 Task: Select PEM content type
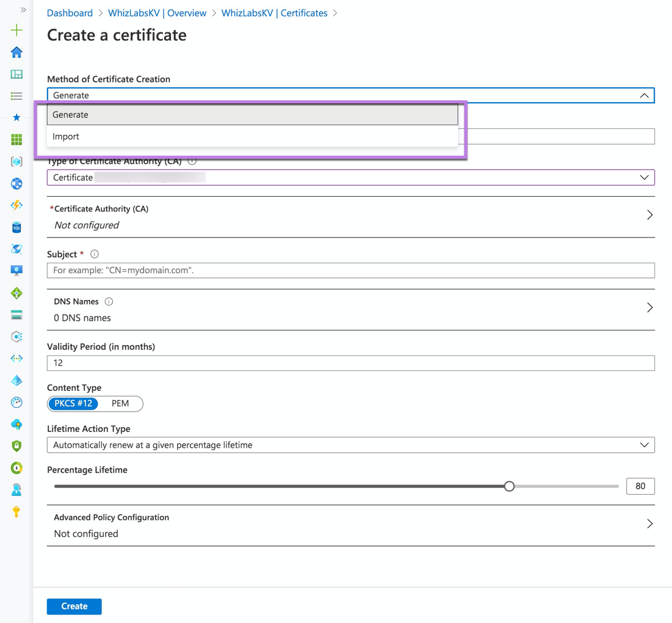click(120, 404)
